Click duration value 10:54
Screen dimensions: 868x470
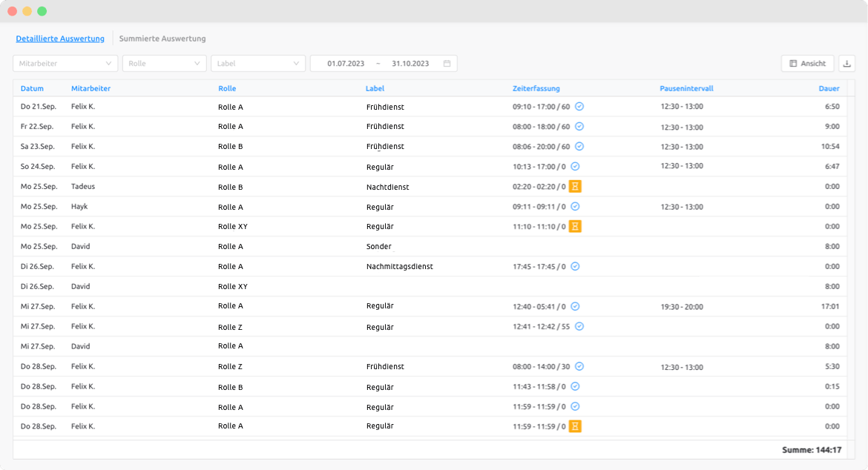coord(830,147)
